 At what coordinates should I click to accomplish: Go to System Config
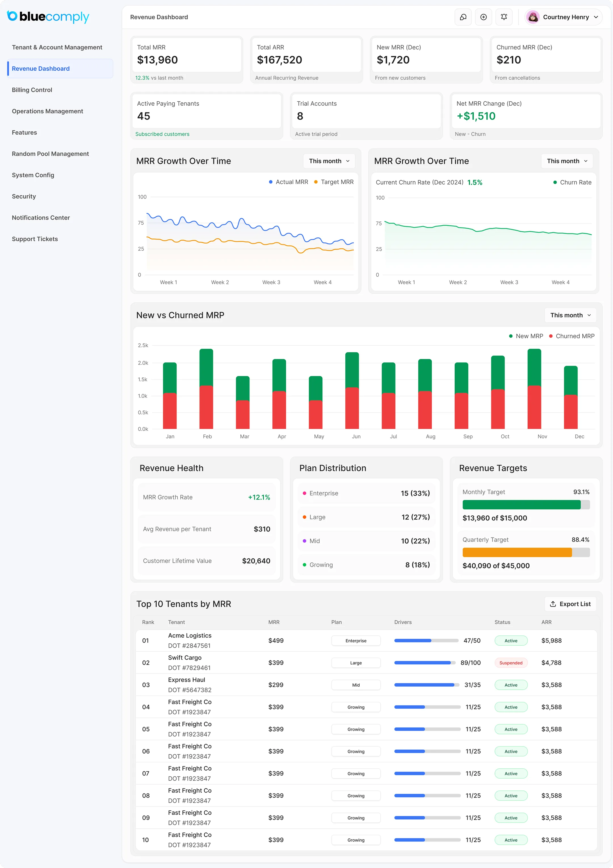(33, 175)
